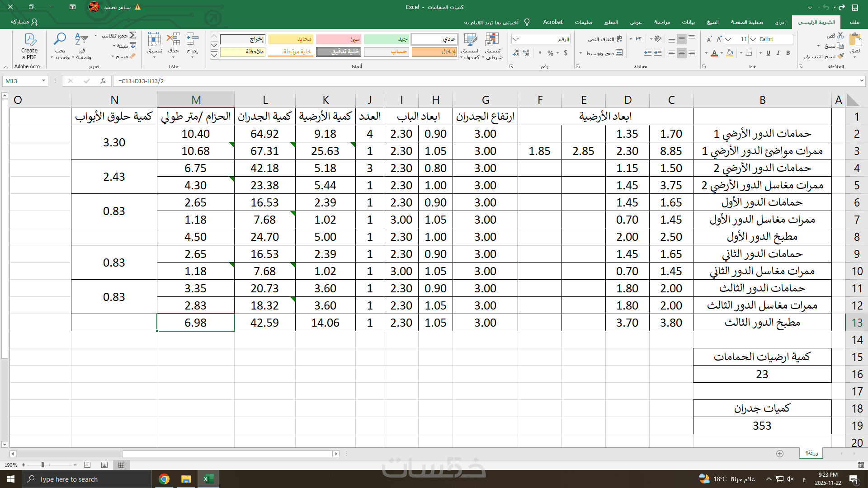Viewport: 868px width, 488px height.
Task: Click the Cut scissors icon
Action: point(840,35)
